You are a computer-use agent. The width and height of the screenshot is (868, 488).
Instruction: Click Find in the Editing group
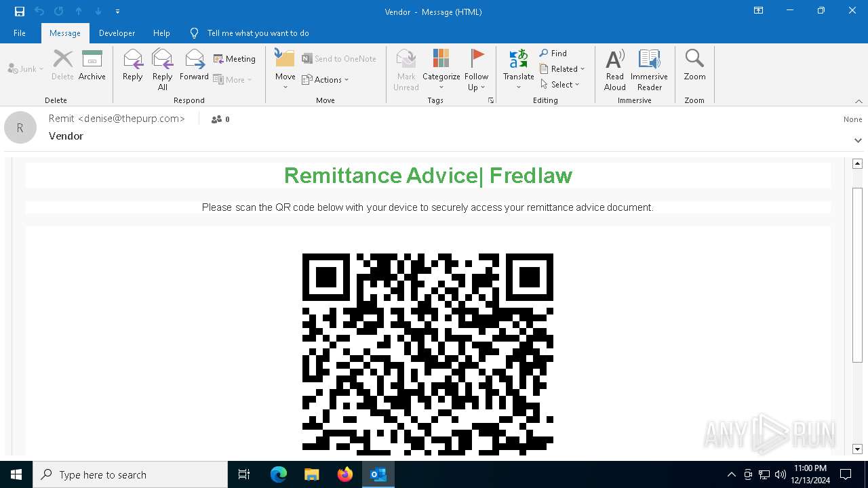pos(553,53)
